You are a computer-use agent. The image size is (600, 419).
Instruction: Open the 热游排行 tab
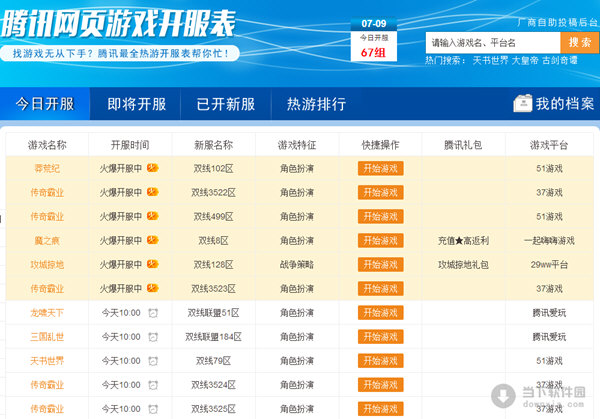[x=316, y=104]
